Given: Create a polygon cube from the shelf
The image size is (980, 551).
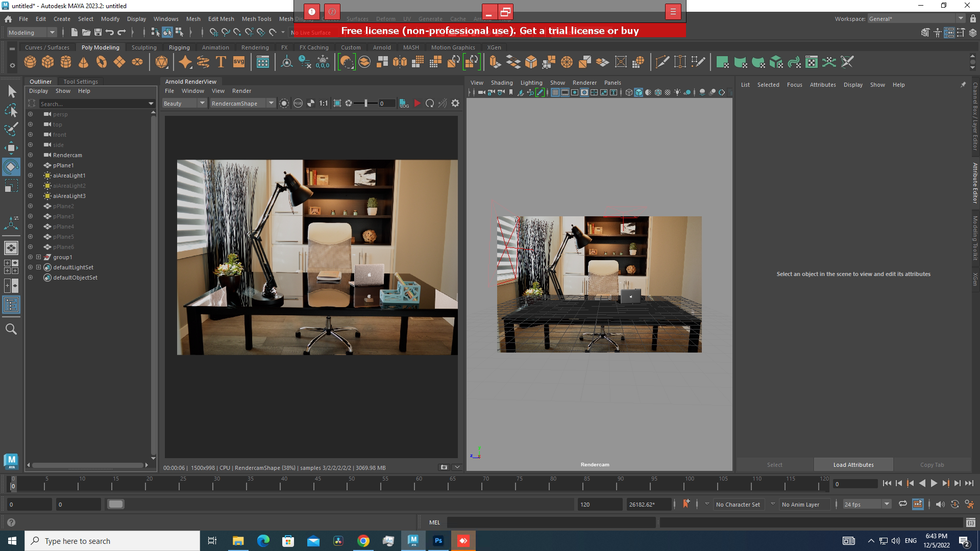Looking at the screenshot, I should tap(48, 62).
